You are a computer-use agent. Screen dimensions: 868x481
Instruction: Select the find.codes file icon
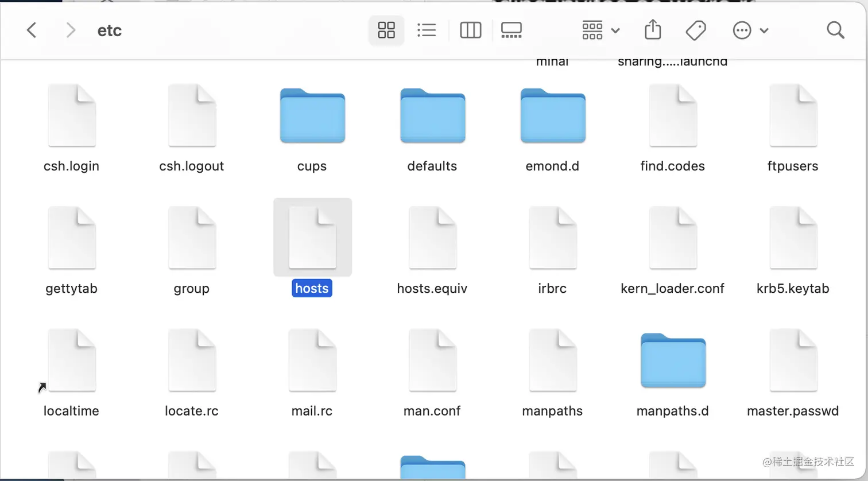[673, 115]
